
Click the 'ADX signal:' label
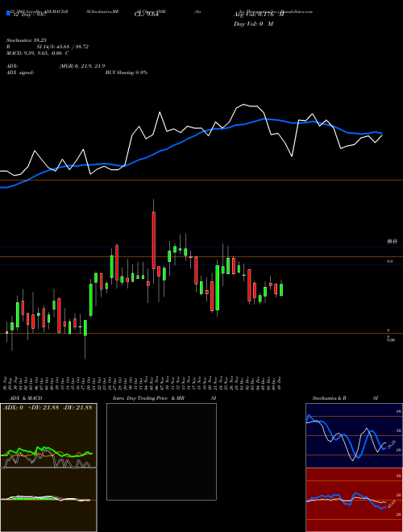pos(19,73)
